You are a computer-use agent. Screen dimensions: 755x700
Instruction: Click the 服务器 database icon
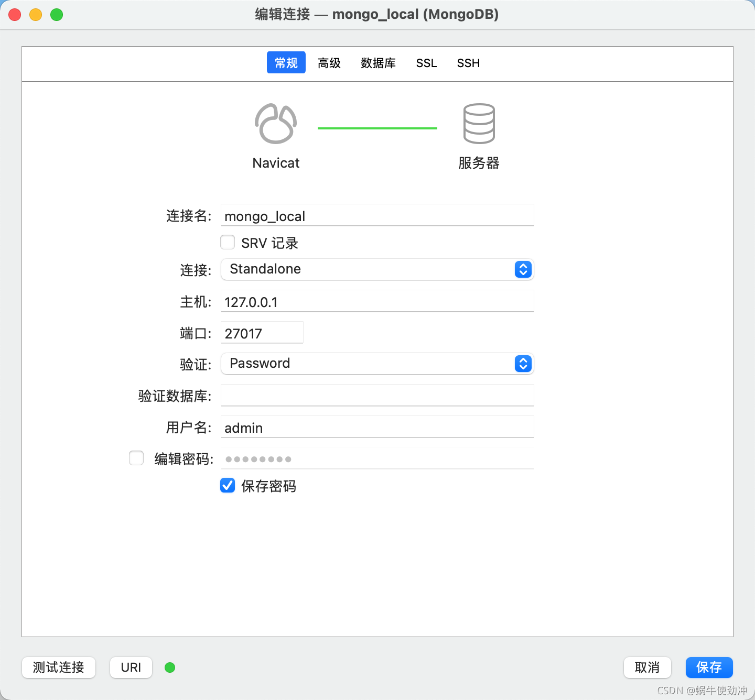tap(478, 124)
